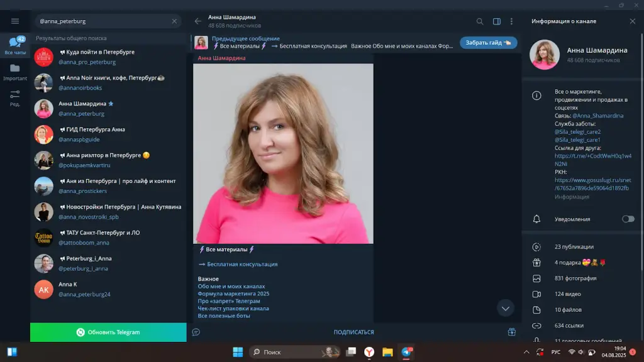The height and width of the screenshot is (362, 644).
Task: Open the three-dot channel menu
Action: coord(511,21)
